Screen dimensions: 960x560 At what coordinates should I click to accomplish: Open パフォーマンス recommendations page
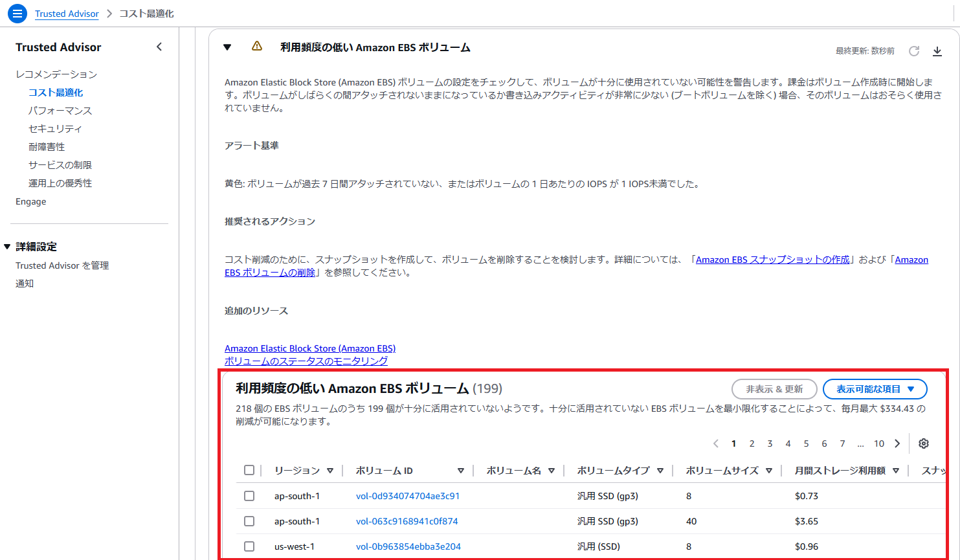click(x=60, y=111)
